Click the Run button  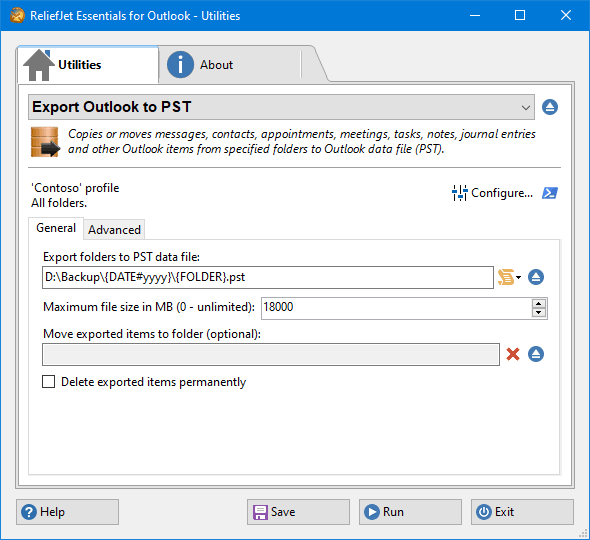point(410,512)
